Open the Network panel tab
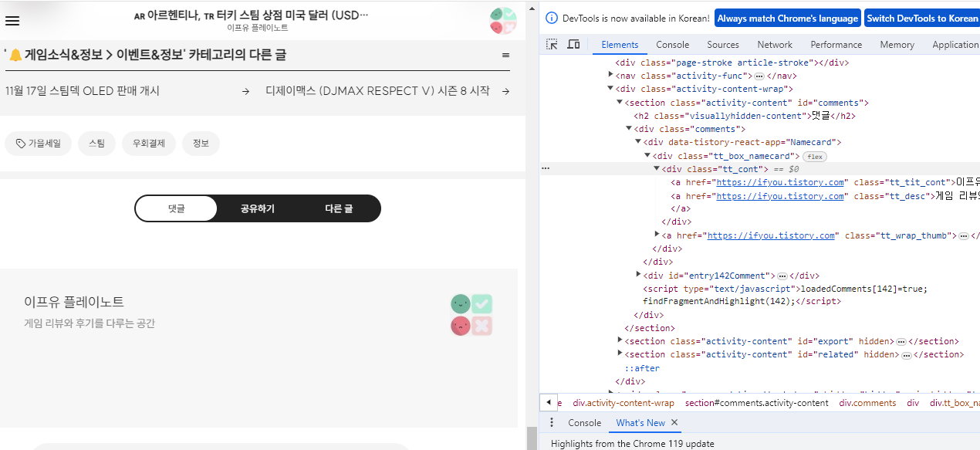The image size is (980, 450). tap(775, 45)
